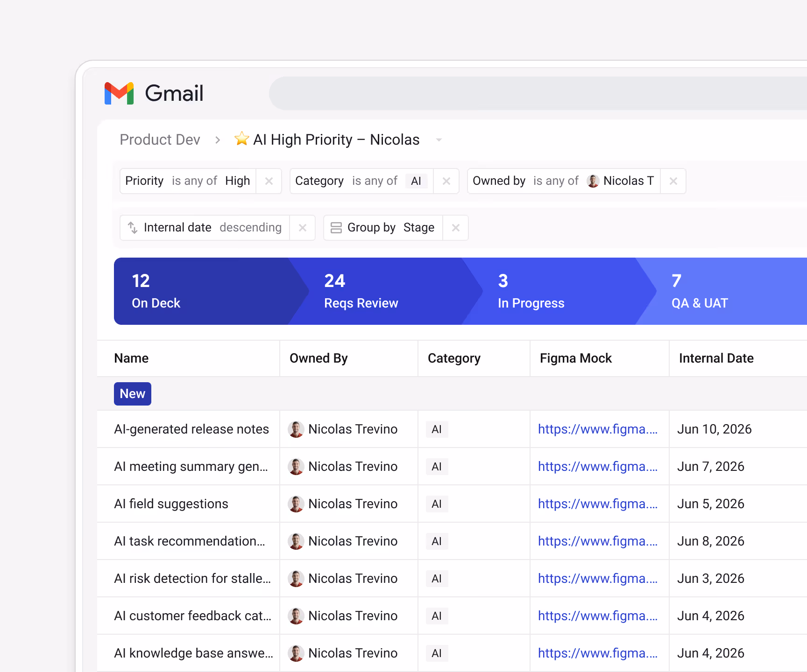Click Nicolas Trevino avatar in release notes row
Screen dimensions: 807x672
(x=296, y=429)
